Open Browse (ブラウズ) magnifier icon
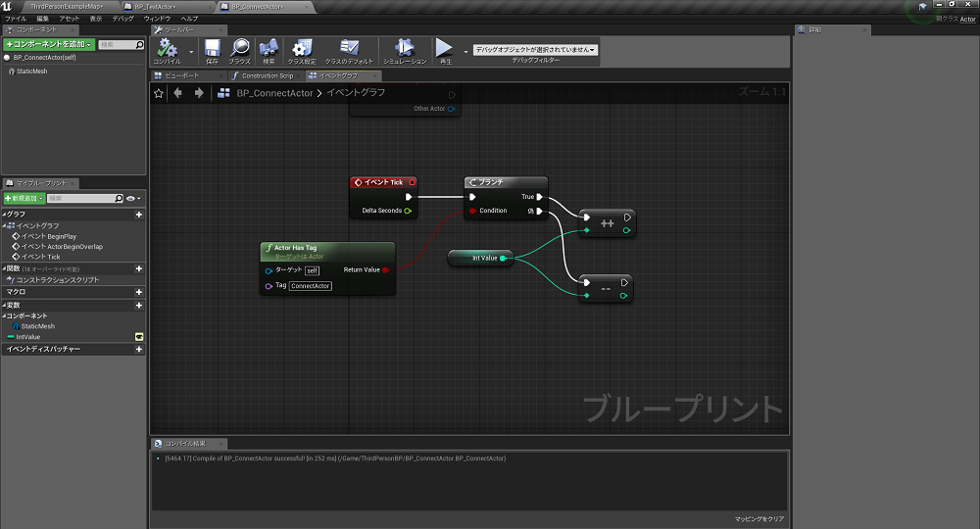980x529 pixels. point(240,48)
